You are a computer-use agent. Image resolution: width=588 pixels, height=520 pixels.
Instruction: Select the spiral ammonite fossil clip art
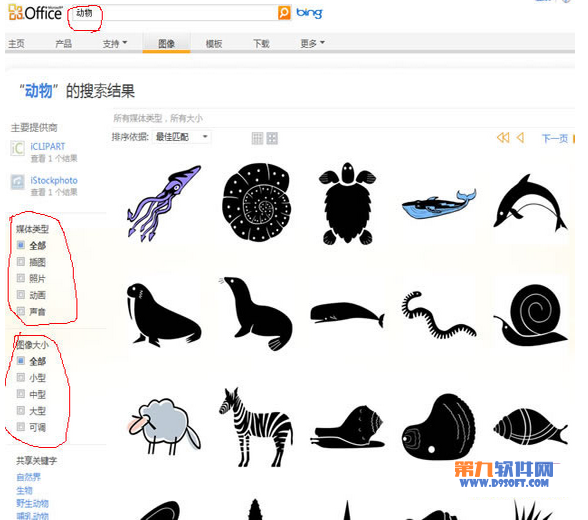click(x=257, y=202)
